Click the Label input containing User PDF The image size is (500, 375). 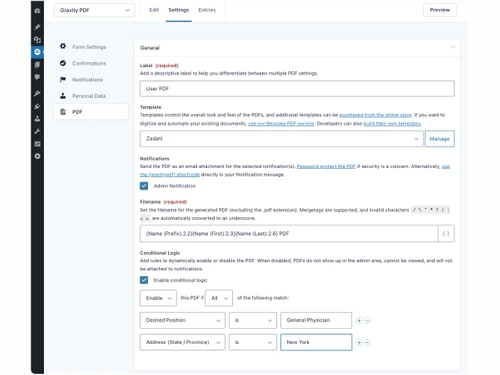297,89
